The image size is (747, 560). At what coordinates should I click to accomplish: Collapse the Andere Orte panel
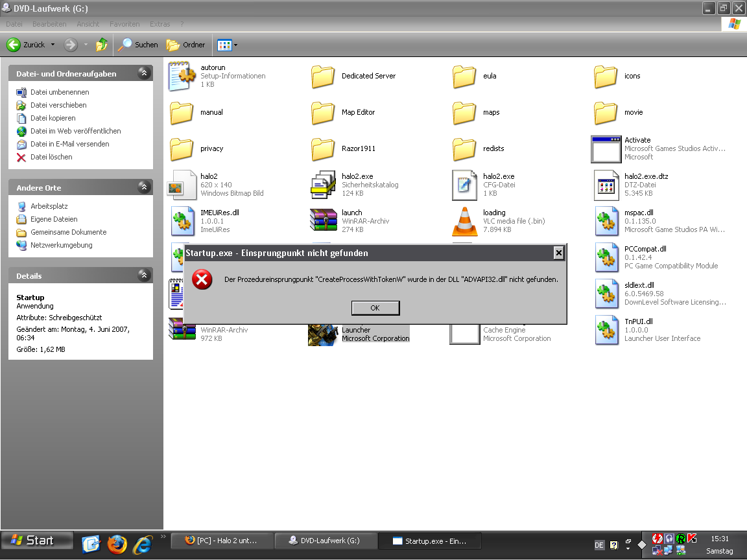coord(144,187)
